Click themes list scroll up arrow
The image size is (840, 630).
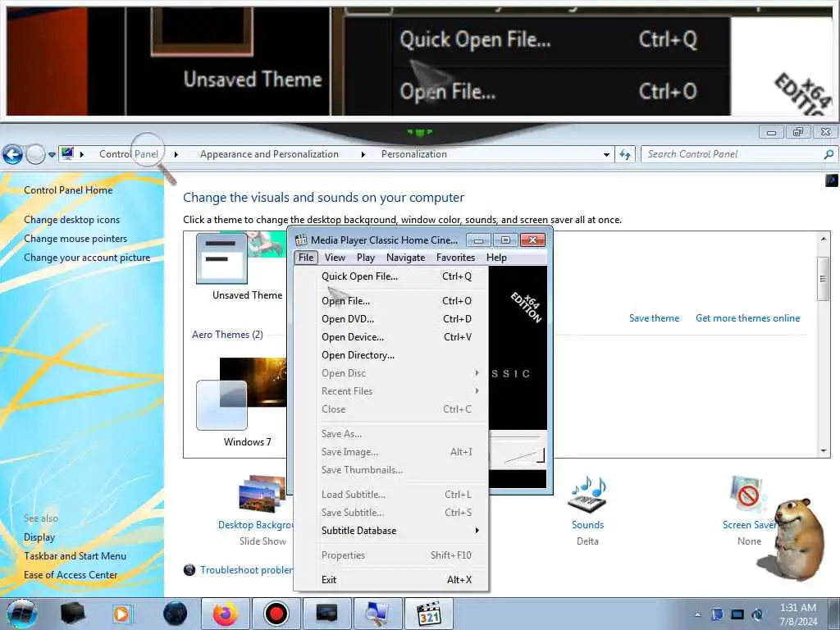pos(824,239)
